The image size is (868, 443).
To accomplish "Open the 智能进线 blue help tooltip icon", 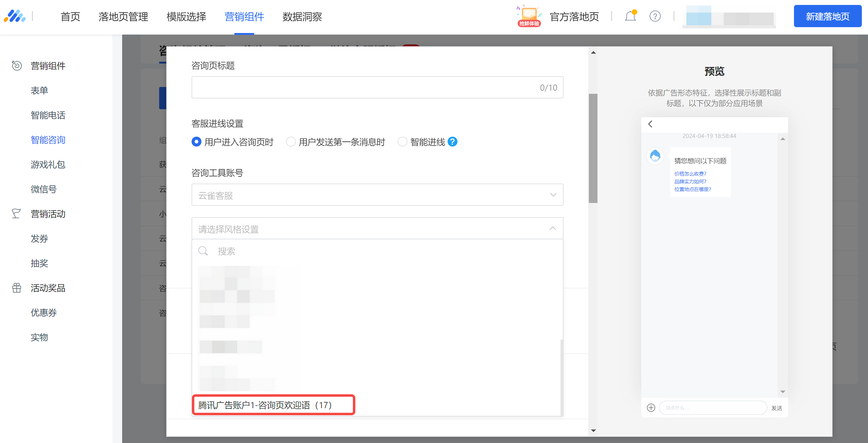I will tap(453, 142).
